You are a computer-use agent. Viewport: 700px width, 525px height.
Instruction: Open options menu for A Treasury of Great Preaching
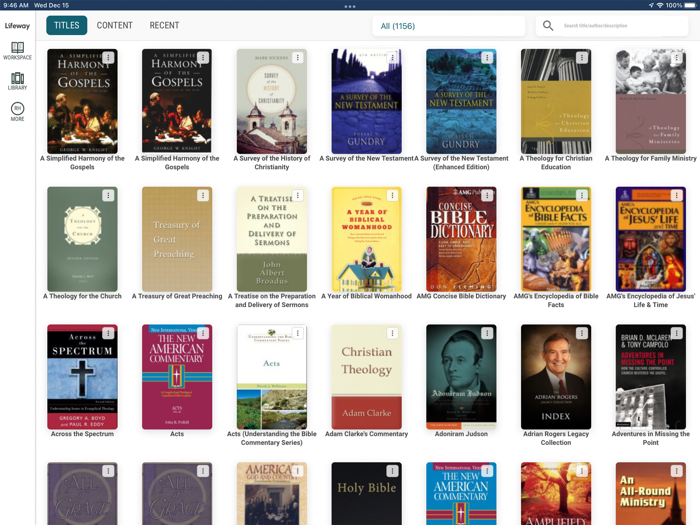click(x=203, y=195)
